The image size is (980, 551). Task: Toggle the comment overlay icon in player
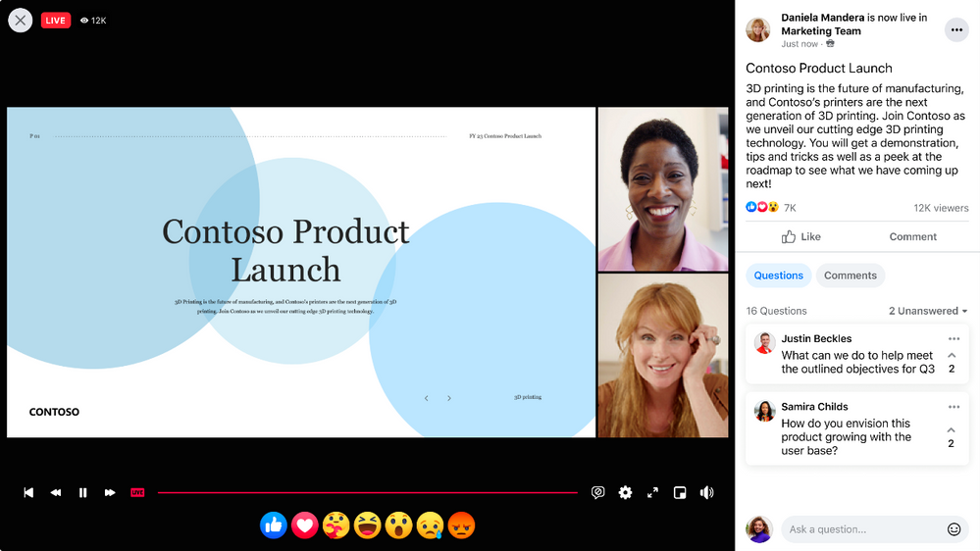pos(597,493)
